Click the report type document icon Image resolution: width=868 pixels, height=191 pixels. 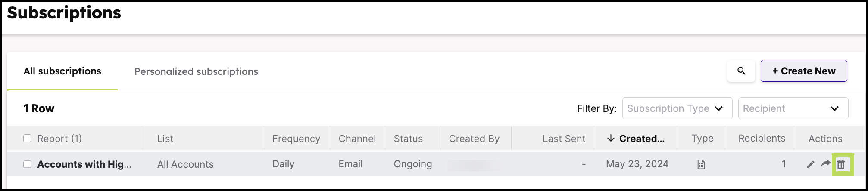701,164
